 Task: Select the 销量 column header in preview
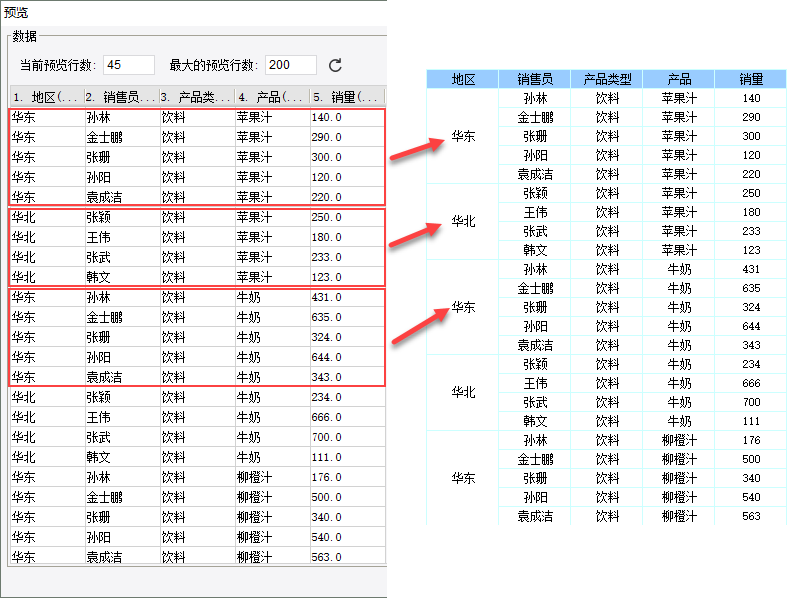pyautogui.click(x=347, y=97)
